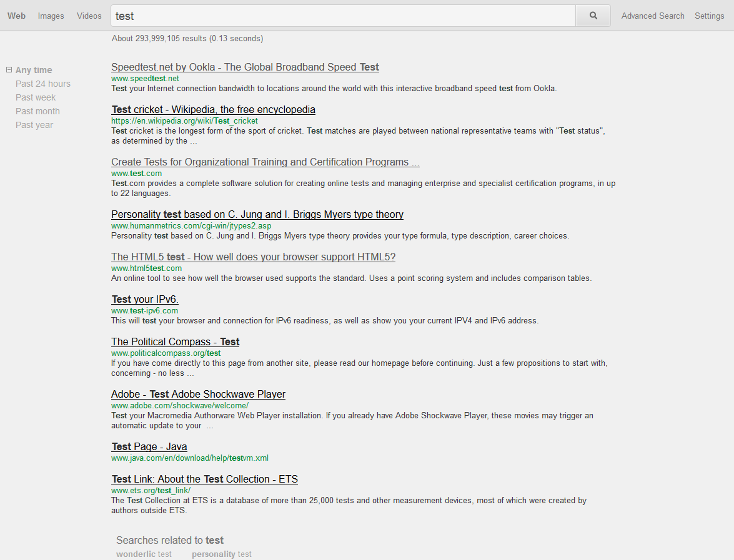The height and width of the screenshot is (560, 734).
Task: Click the 'About 293,999,105 results' count text
Action: tap(187, 38)
